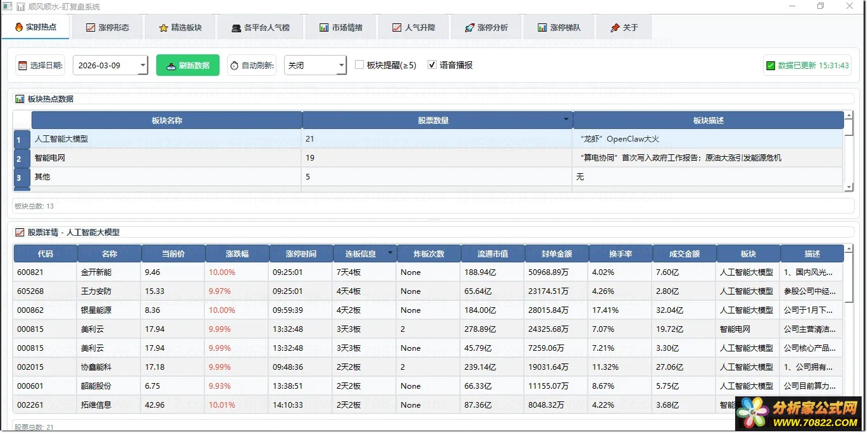Enable the 板块提醒(≥5) checkbox
The image size is (868, 433).
pos(359,65)
